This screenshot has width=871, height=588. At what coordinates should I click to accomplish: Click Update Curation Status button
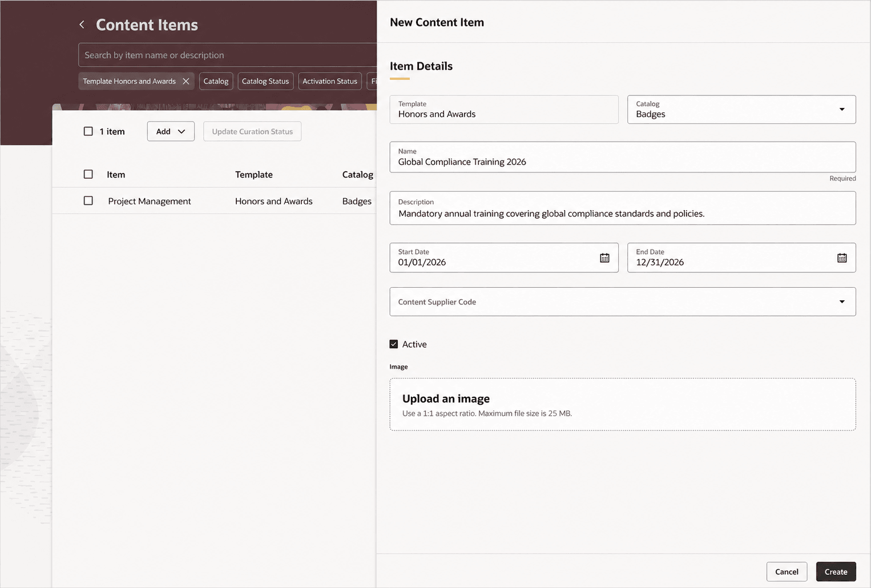252,131
